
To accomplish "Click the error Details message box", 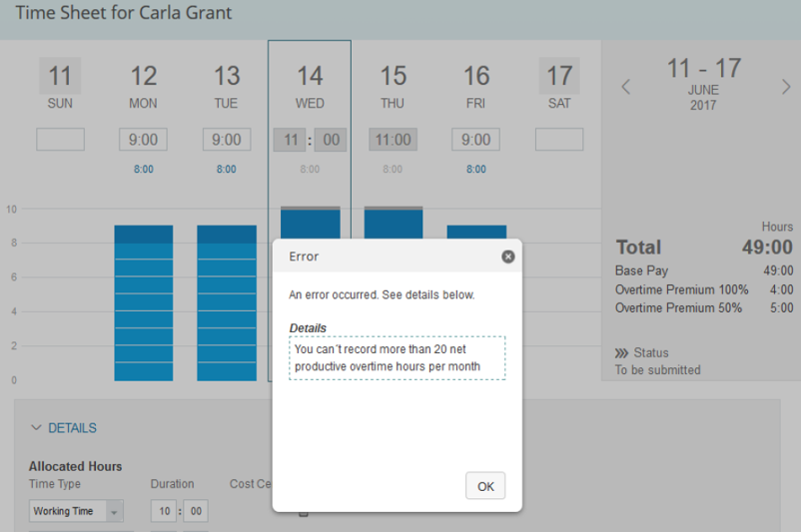I will pyautogui.click(x=397, y=357).
